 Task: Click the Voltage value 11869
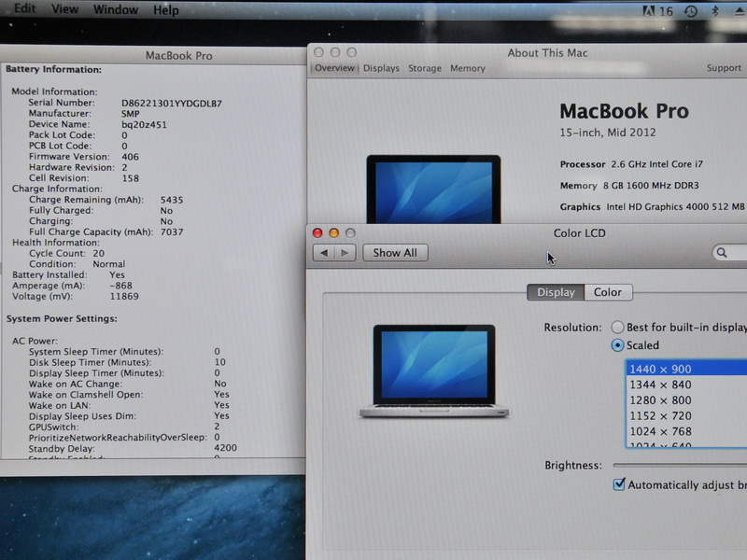click(124, 296)
